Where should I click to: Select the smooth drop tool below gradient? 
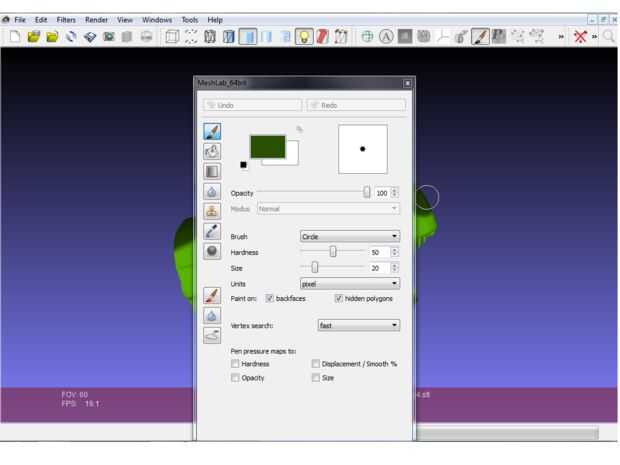212,191
